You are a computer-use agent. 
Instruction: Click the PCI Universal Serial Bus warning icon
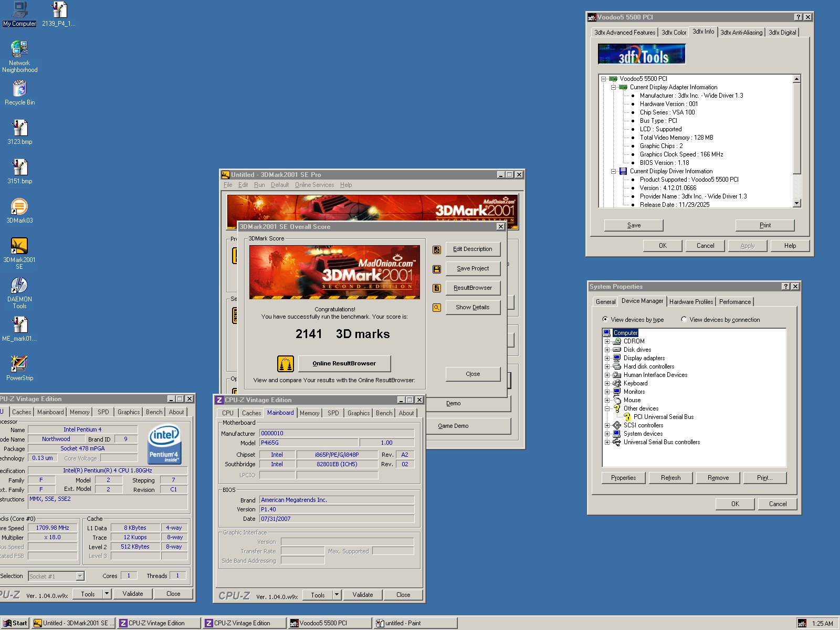pyautogui.click(x=627, y=417)
